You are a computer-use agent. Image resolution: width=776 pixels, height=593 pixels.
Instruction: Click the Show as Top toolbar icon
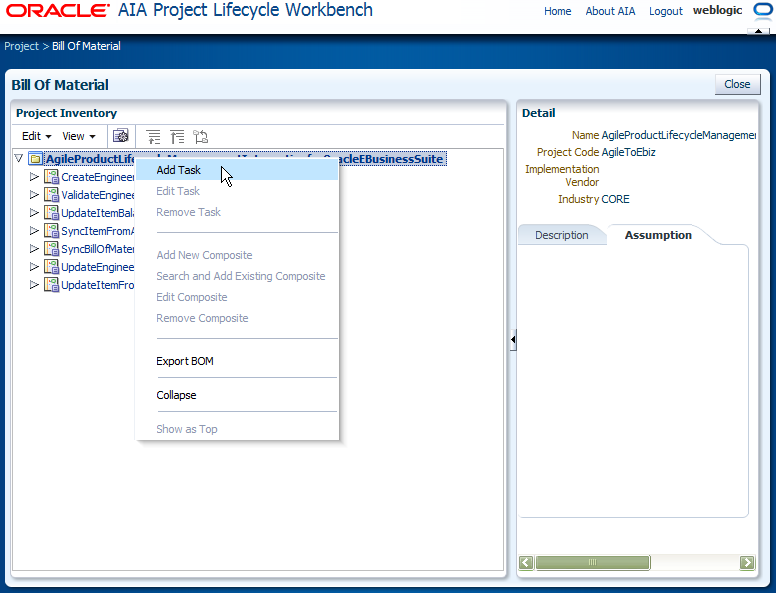click(x=200, y=137)
